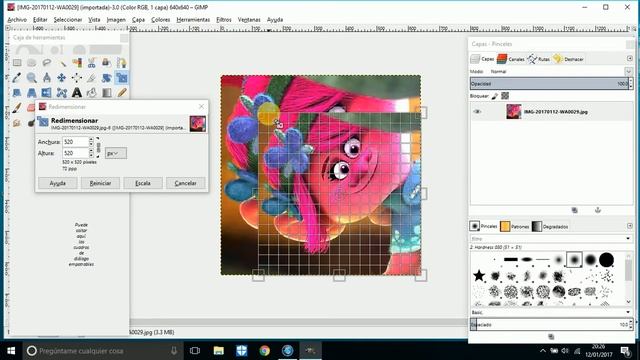Open the brush filter dropdown
Viewport: 640px width, 360px height.
pyautogui.click(x=551, y=238)
